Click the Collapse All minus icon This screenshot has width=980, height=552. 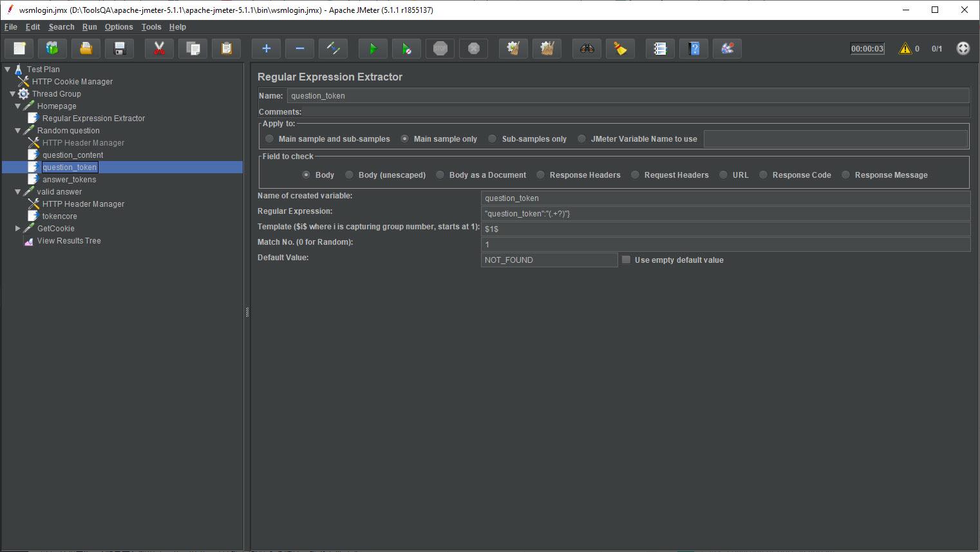click(299, 48)
